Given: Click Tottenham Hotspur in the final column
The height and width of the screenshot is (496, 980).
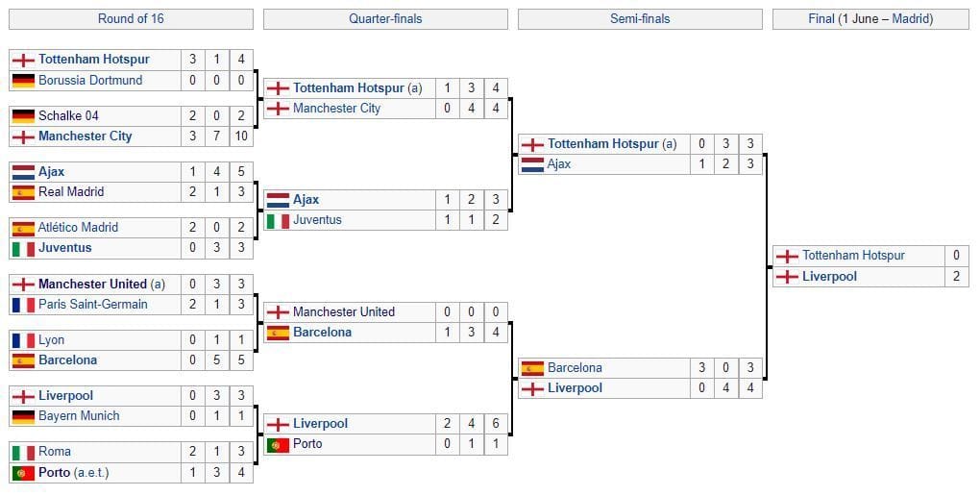Looking at the screenshot, I should (853, 256).
